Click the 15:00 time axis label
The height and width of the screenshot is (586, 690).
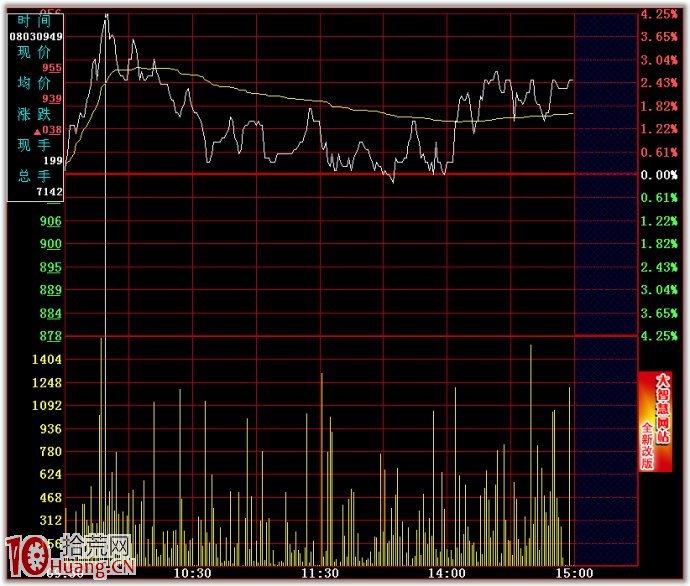pos(574,573)
